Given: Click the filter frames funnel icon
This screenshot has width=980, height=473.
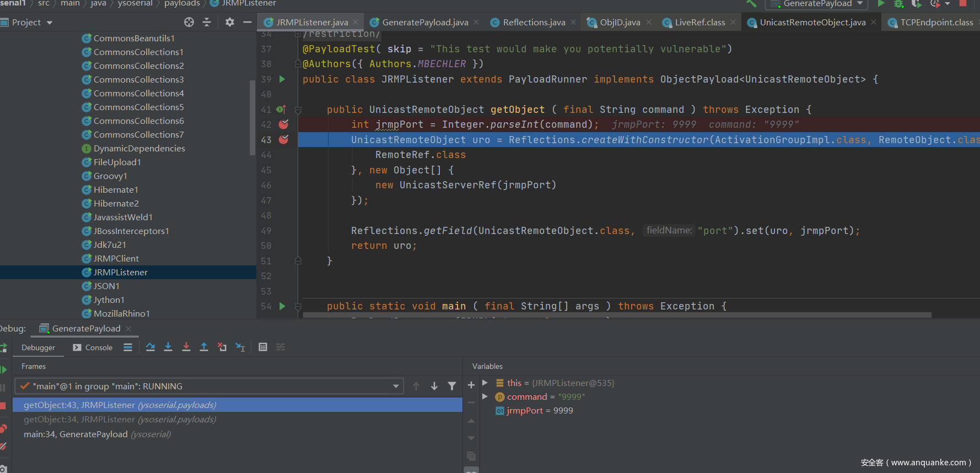Looking at the screenshot, I should (x=452, y=386).
